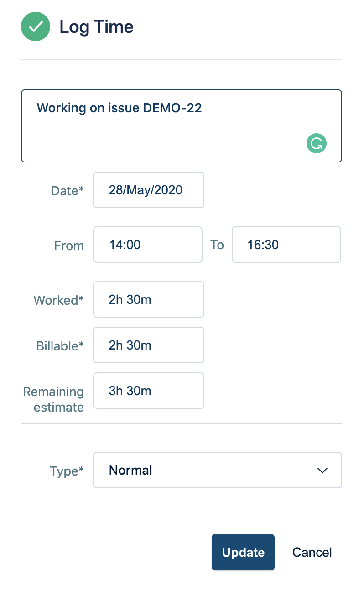Click the Date field showing 28/May/2020

pyautogui.click(x=148, y=190)
